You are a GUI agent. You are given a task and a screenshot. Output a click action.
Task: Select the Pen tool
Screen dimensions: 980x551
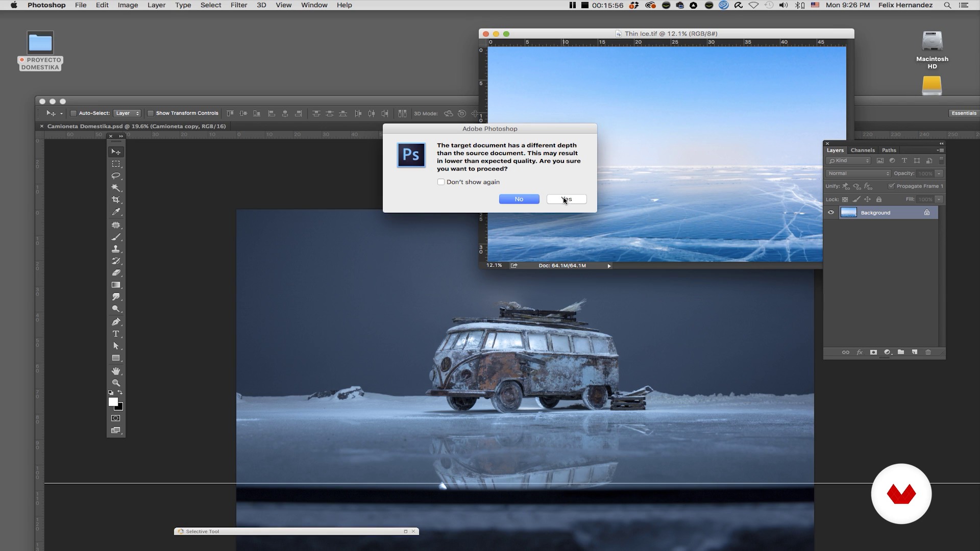click(116, 322)
